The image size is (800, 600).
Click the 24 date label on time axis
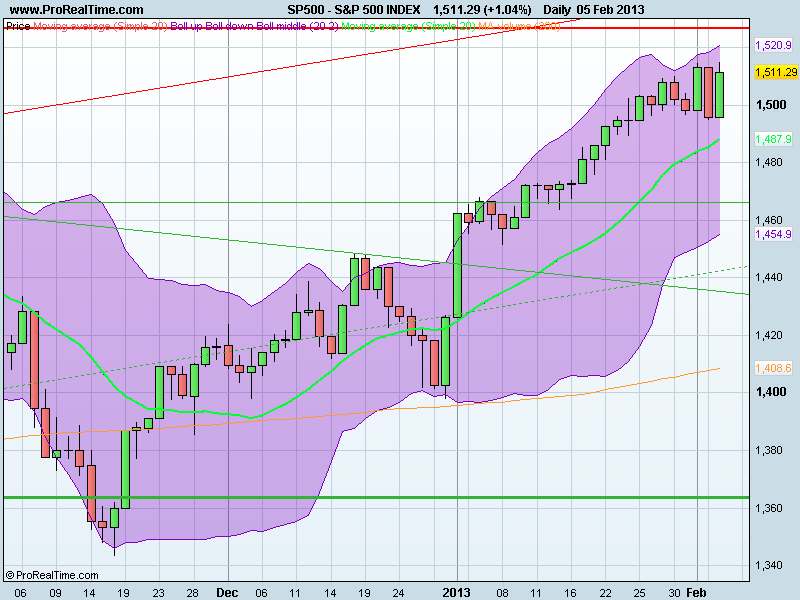pos(398,593)
